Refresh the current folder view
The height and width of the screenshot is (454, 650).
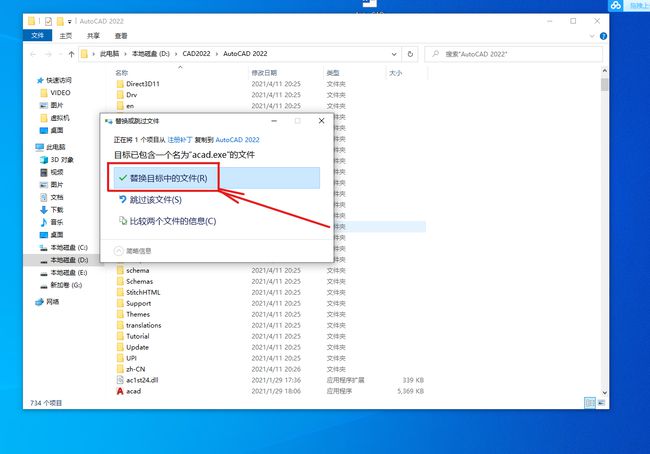click(x=410, y=54)
